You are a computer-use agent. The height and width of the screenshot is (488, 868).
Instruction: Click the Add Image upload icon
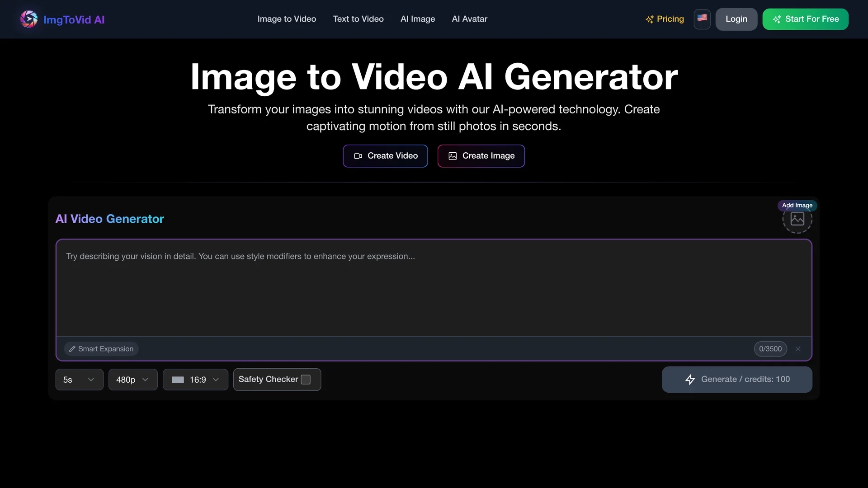797,219
